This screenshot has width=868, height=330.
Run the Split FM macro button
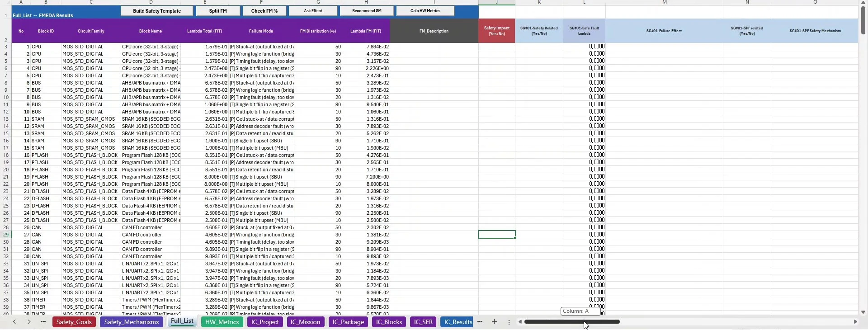click(x=218, y=11)
